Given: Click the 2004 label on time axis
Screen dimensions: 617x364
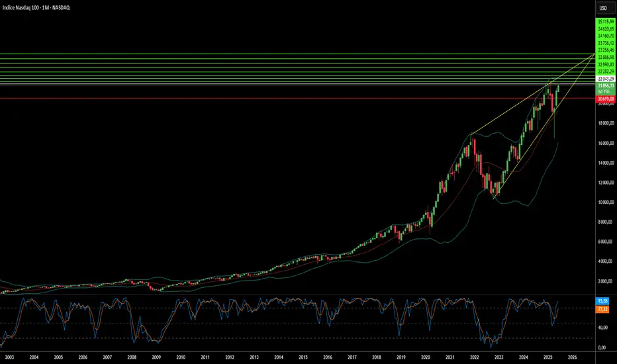Looking at the screenshot, I should [34, 357].
